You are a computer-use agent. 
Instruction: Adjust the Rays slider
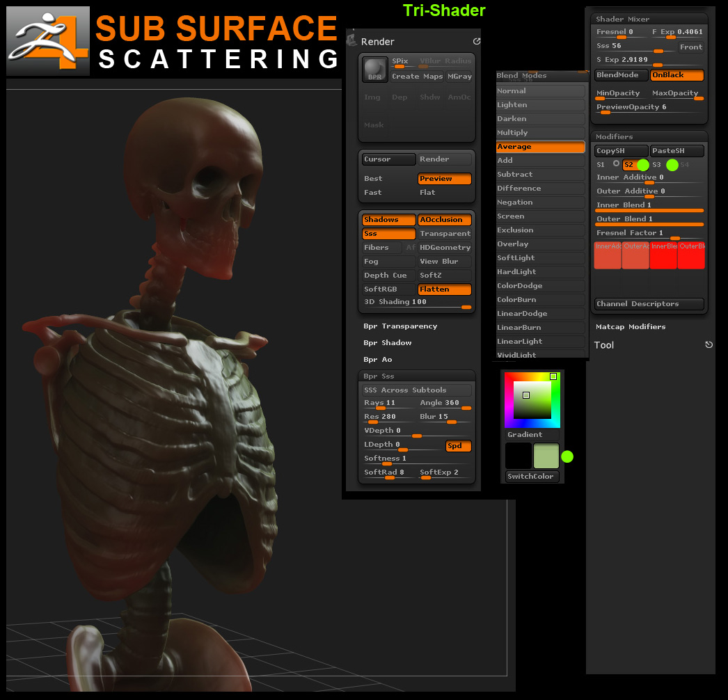coord(388,404)
